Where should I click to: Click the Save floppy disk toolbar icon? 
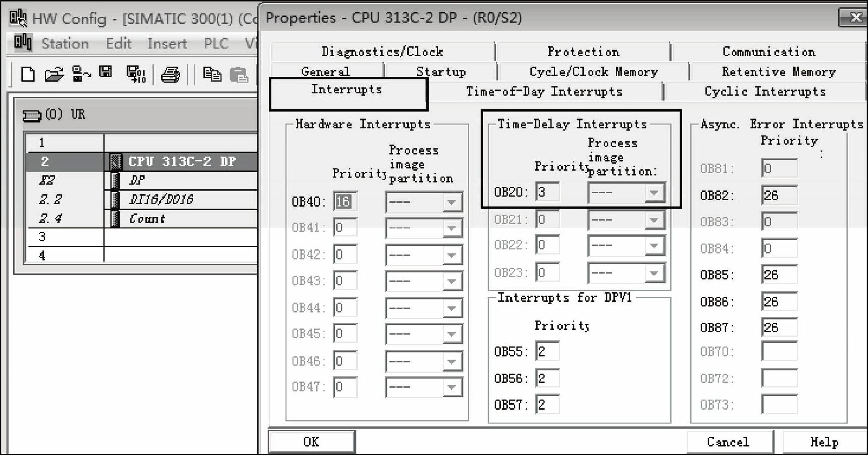(106, 72)
